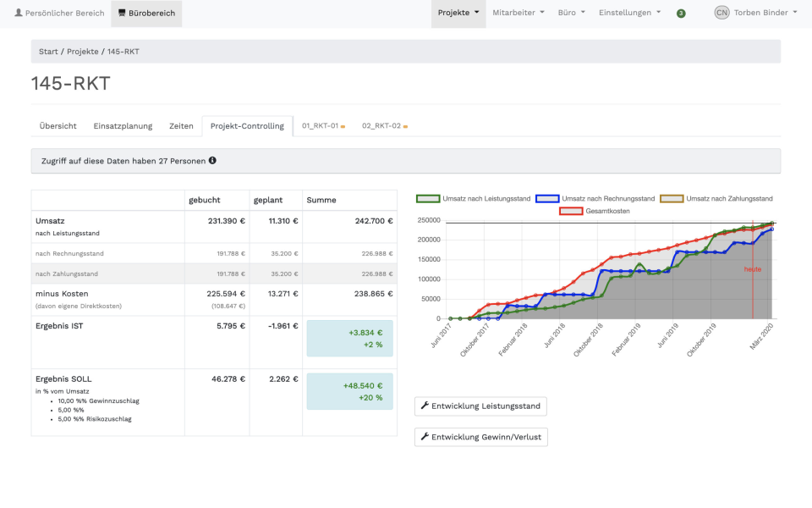This screenshot has height=508, width=812.
Task: Click the wrench icon beside Entwicklung Gewinn/Verlust
Action: [425, 437]
